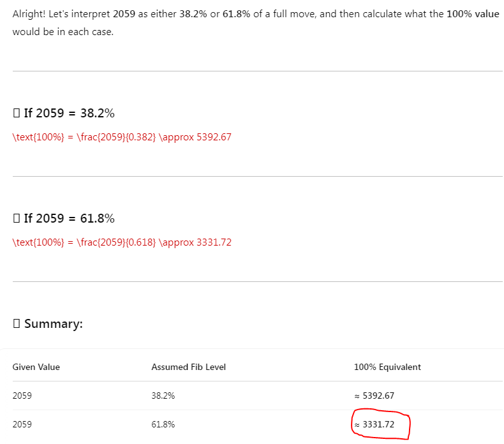Screen dimensions: 504x444
Task: Click the red formula ending in 5392.67
Action: pos(122,137)
